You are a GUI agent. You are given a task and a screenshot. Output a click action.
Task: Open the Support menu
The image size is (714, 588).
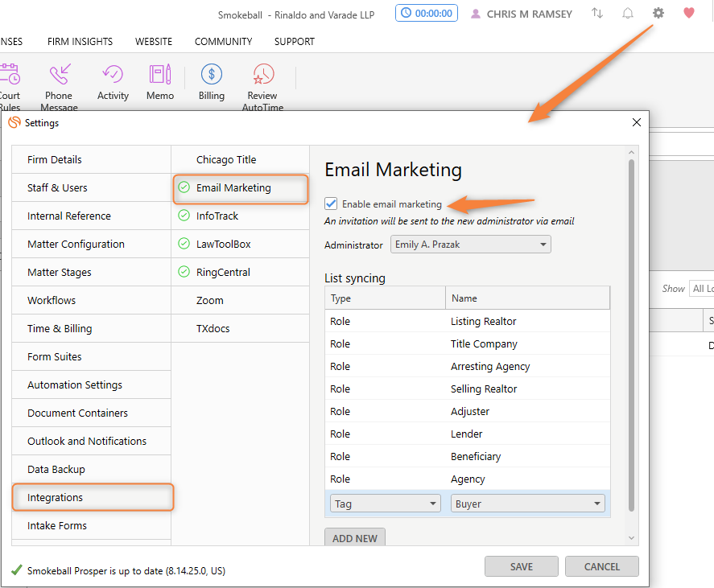295,41
